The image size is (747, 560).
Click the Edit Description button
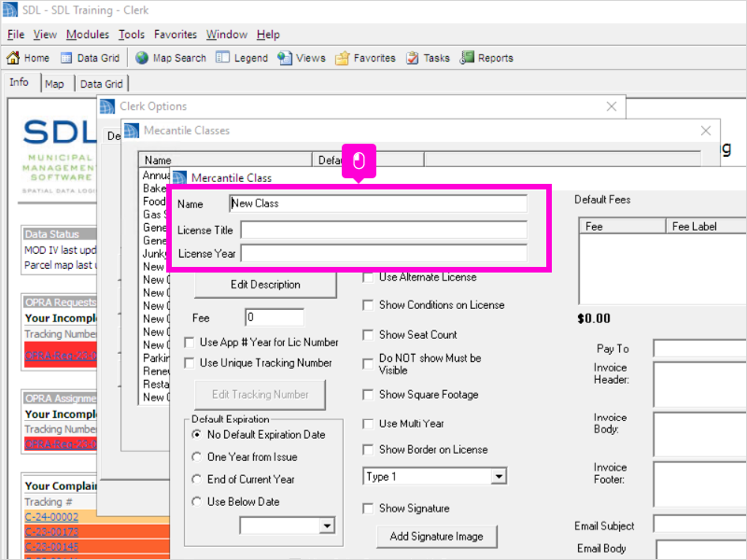click(265, 285)
